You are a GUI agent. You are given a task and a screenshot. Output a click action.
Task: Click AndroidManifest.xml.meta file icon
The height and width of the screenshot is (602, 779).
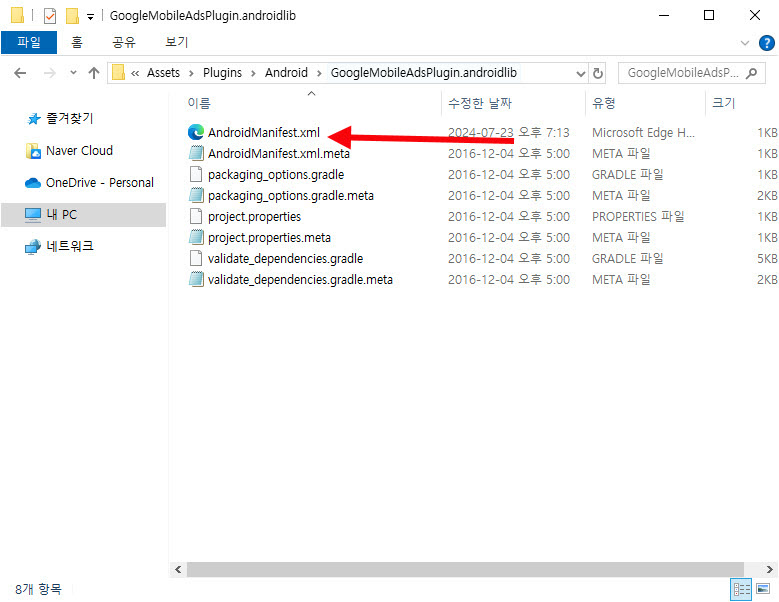(x=196, y=153)
